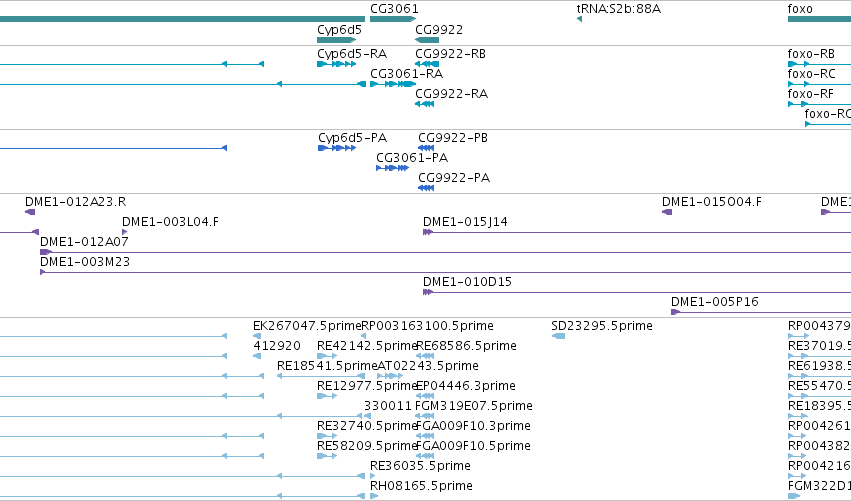Select the DME1-015J14 clone line
The height and width of the screenshot is (501, 851).
pyautogui.click(x=637, y=232)
